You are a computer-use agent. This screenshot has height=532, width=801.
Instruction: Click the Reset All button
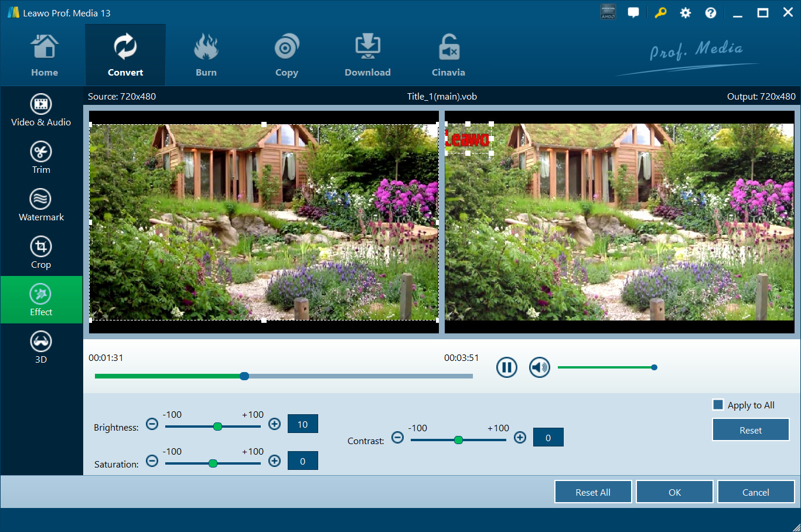(x=593, y=492)
